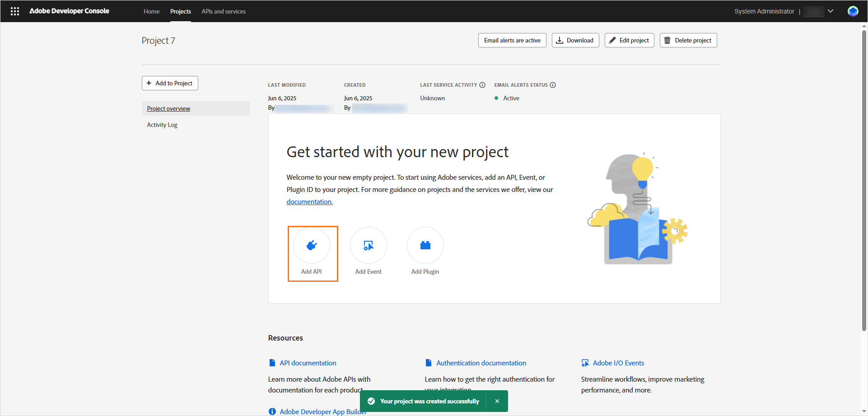
Task: Select Project overview in sidebar
Action: (x=196, y=108)
